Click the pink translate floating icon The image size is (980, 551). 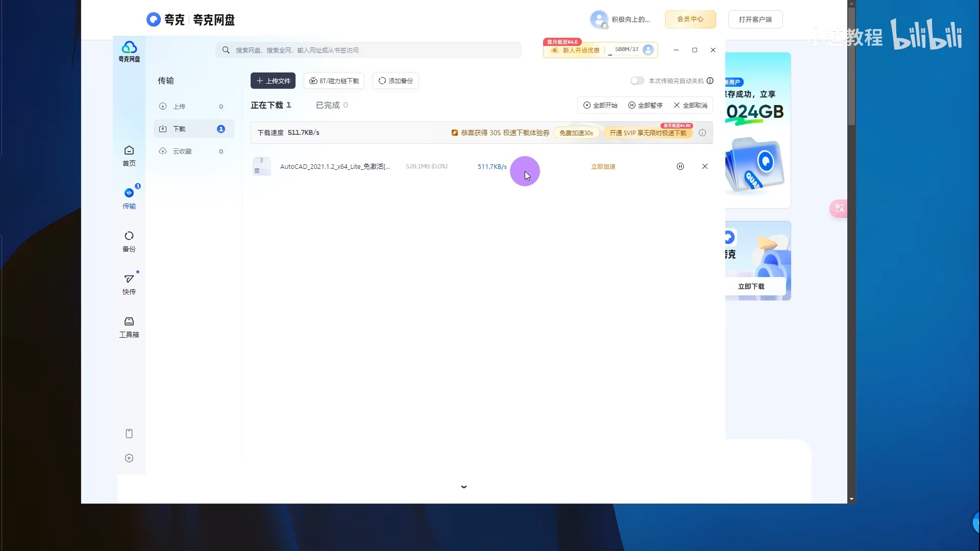(839, 208)
